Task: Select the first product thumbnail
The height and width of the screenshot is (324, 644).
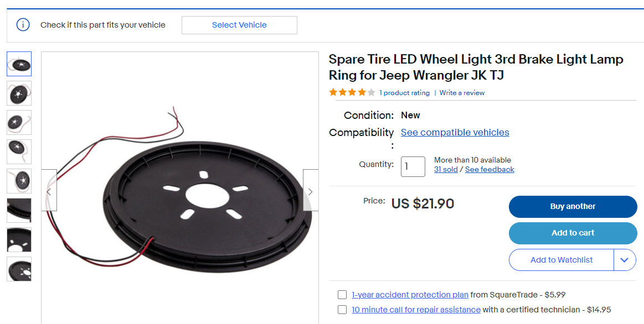Action: tap(19, 64)
